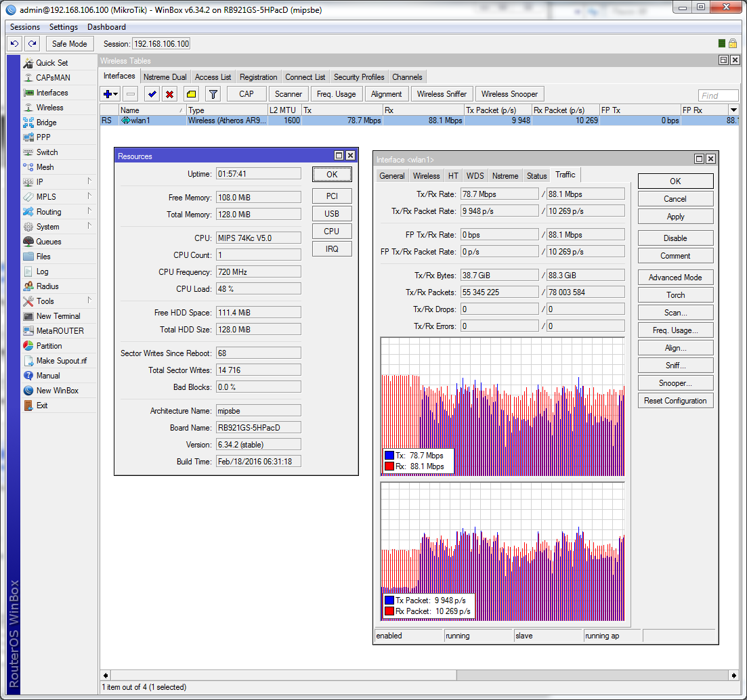Click the yellow comment note icon
This screenshot has width=747, height=700.
click(191, 94)
